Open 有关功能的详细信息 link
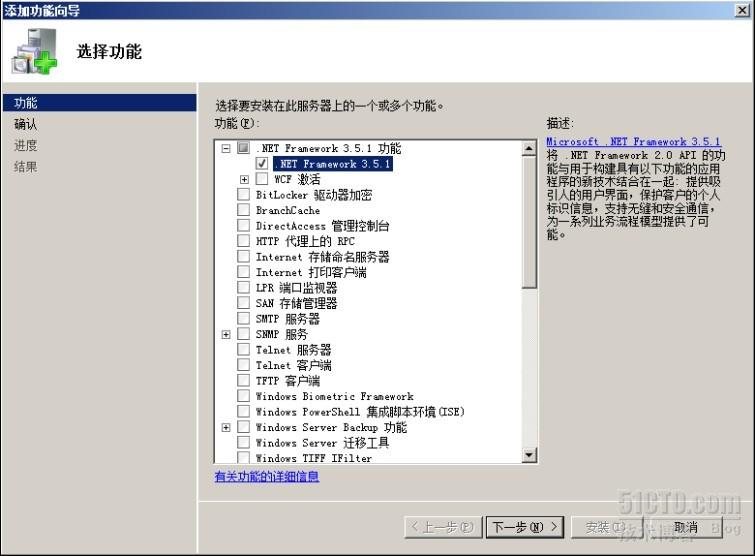This screenshot has width=755, height=556. 267,476
